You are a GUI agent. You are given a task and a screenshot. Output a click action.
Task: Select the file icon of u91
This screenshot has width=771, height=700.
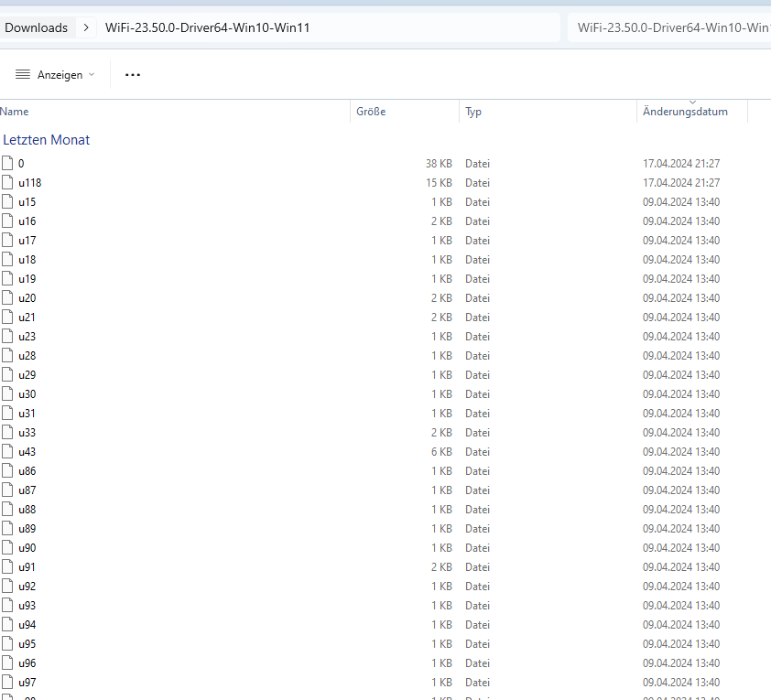tap(7, 566)
